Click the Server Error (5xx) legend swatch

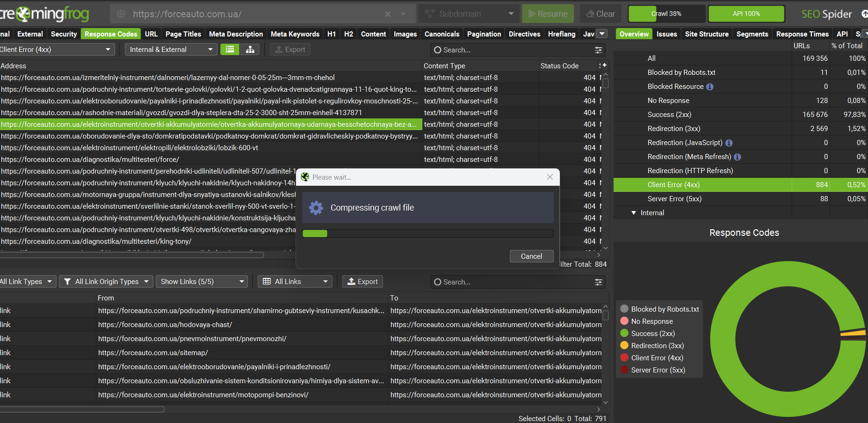pos(624,370)
